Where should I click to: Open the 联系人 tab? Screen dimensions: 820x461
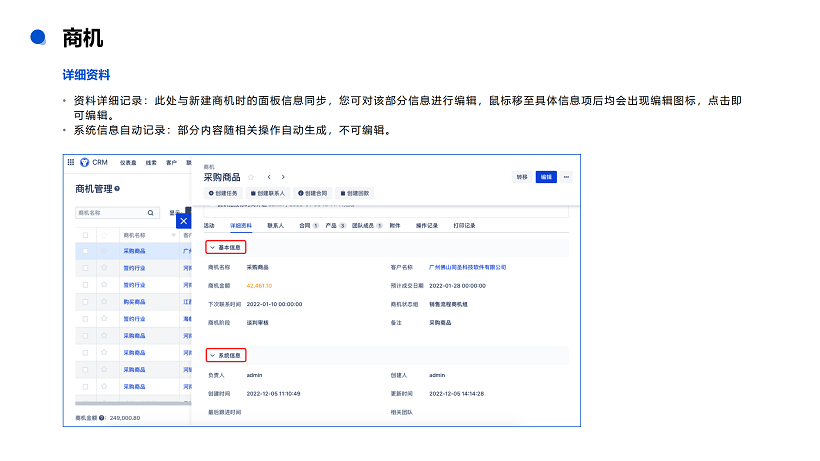(x=275, y=226)
